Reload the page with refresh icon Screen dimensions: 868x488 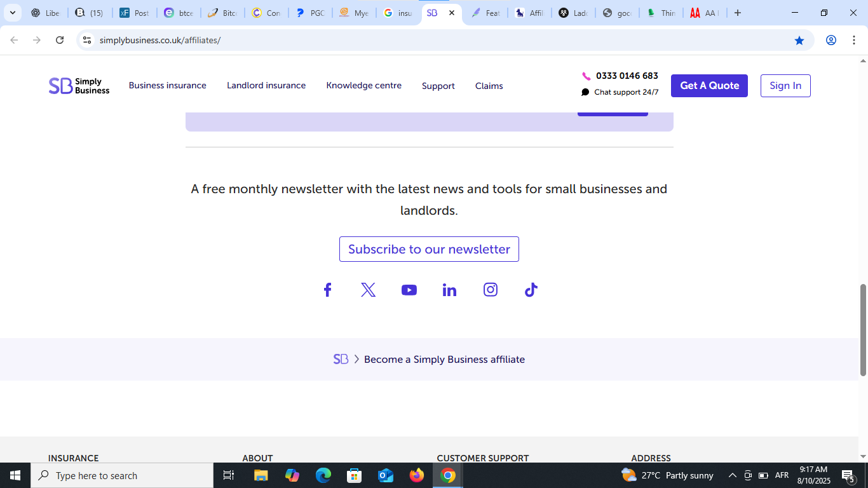[x=60, y=40]
